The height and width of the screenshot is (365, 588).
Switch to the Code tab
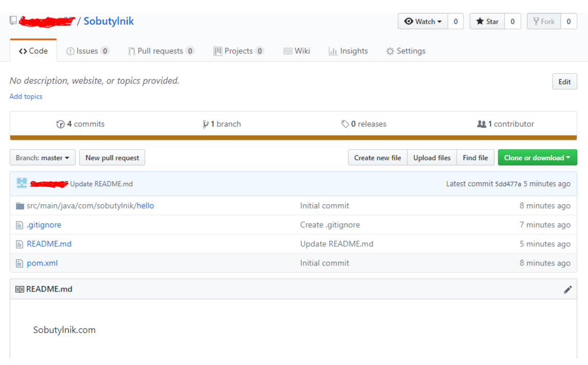pos(33,51)
